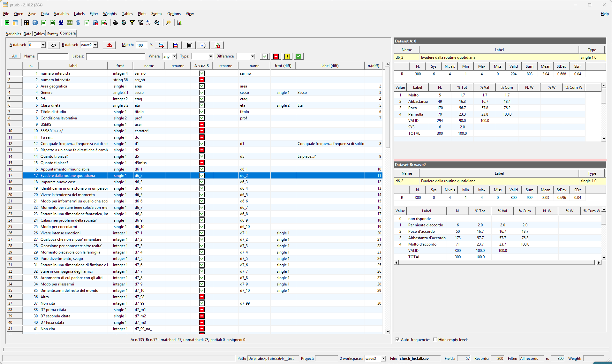This screenshot has width=612, height=364.
Task: Click the trash bin delete button
Action: [x=189, y=45]
